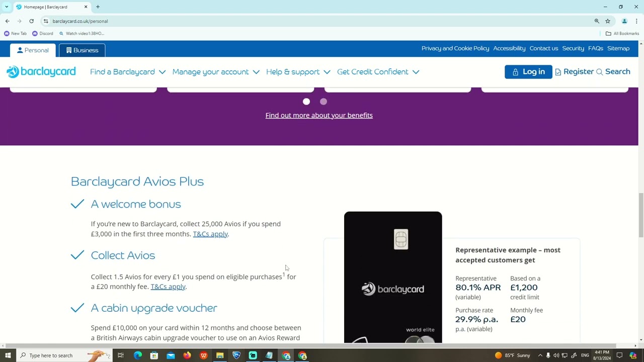Close the Homepage | Barclaycard tab
Screen dimensions: 644x362
point(86,7)
